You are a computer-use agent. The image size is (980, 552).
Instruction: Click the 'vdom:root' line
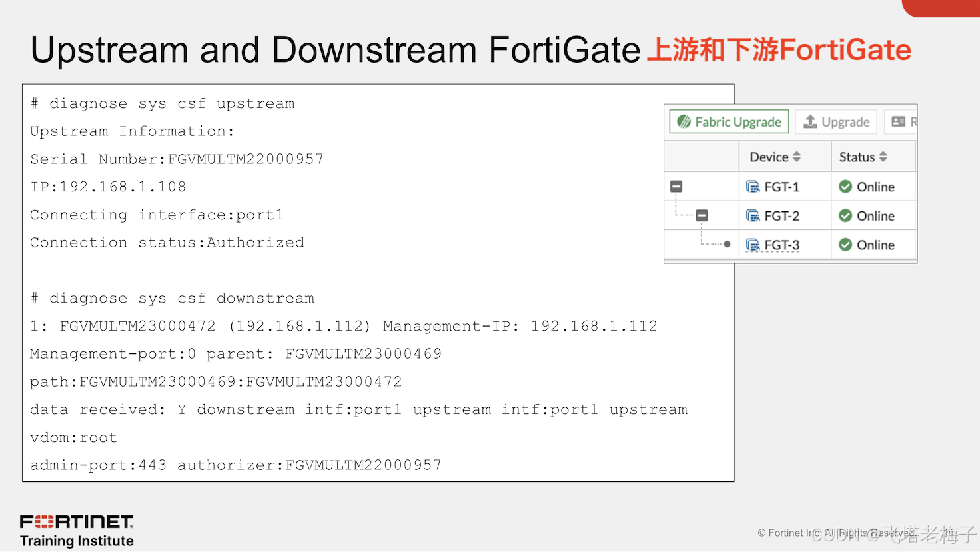point(73,438)
